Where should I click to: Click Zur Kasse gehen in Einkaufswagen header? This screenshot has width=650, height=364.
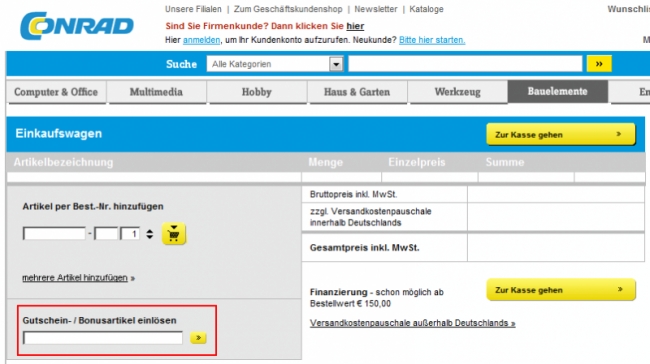[x=560, y=134]
